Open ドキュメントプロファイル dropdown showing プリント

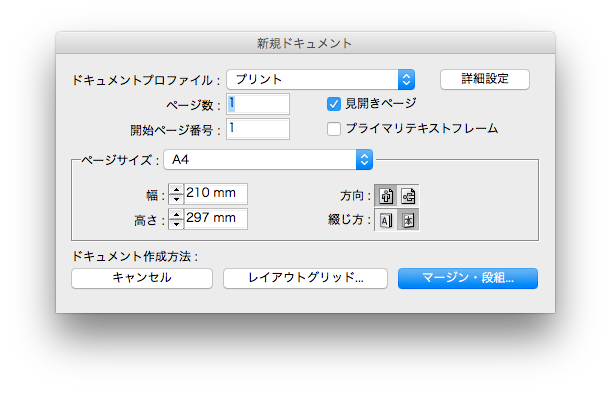(x=320, y=79)
